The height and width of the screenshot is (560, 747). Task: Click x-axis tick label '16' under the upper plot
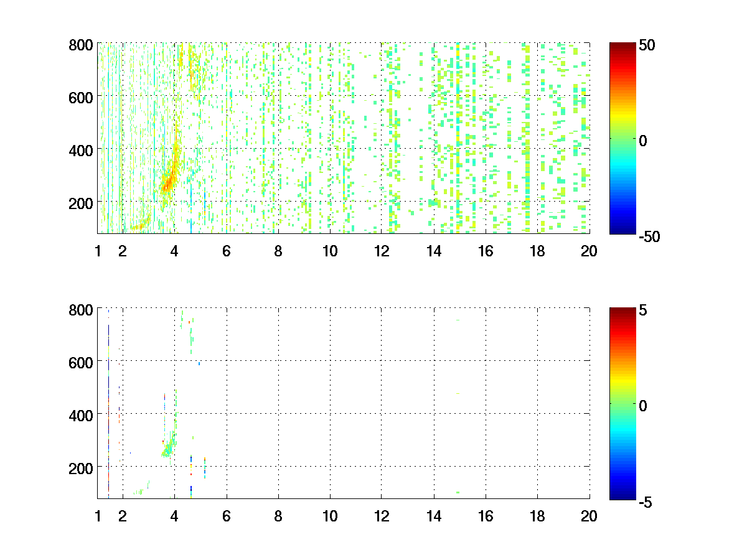click(x=486, y=251)
